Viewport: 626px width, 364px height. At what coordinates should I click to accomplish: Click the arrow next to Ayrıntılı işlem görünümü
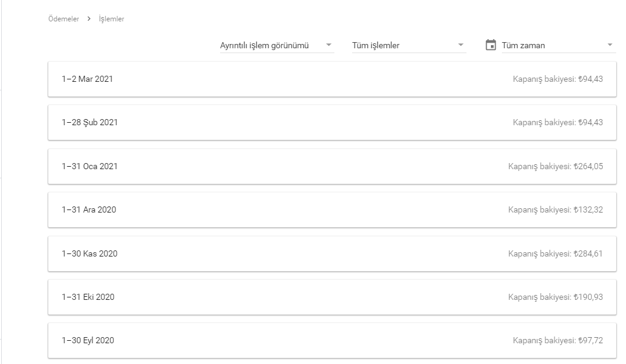328,45
